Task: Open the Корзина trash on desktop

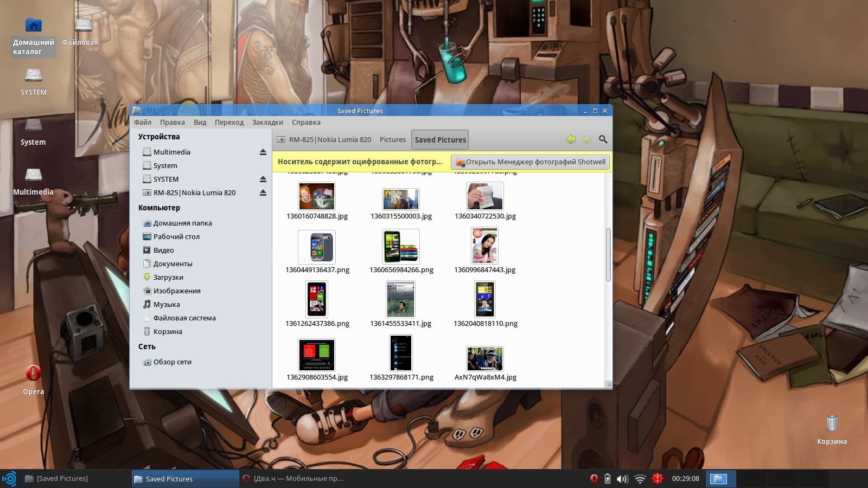Action: pos(832,429)
